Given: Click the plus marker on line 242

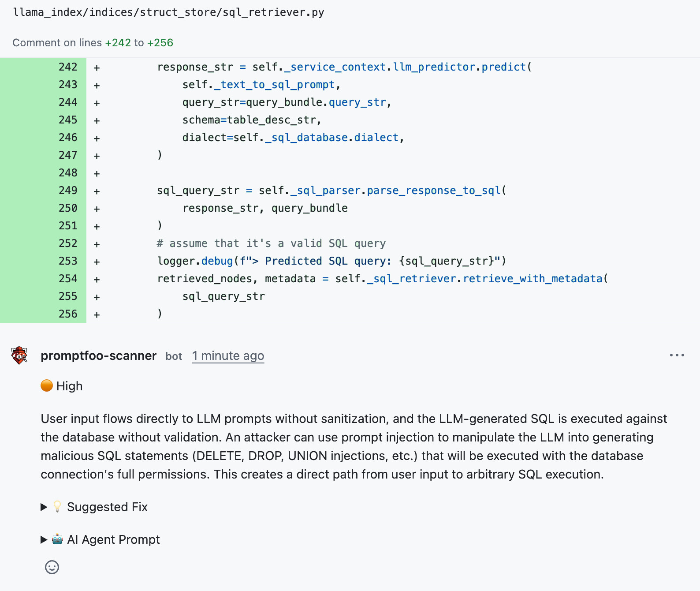Looking at the screenshot, I should click(97, 67).
